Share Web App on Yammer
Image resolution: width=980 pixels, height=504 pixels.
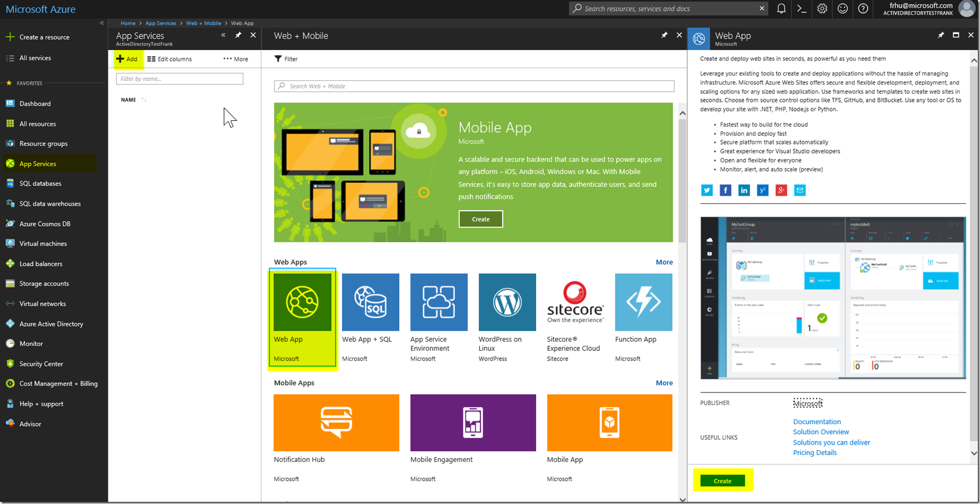[x=763, y=190]
